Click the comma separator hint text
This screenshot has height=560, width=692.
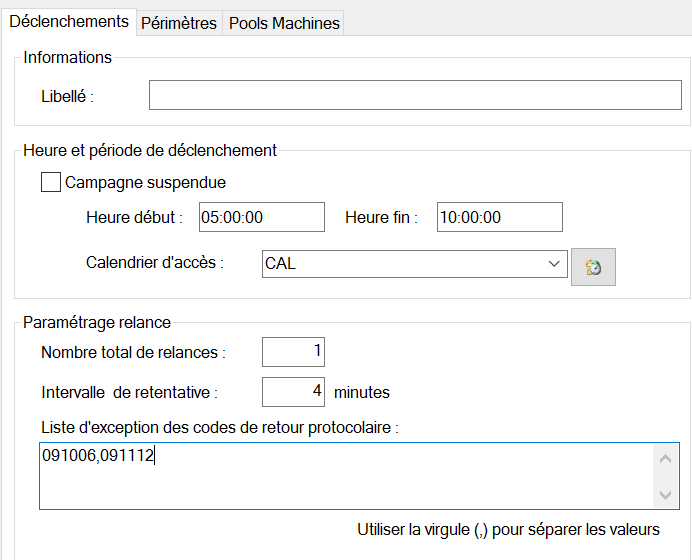pos(508,529)
